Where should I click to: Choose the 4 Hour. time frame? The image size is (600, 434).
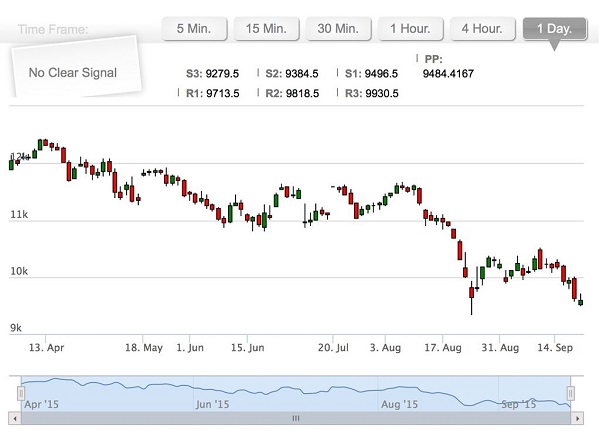pos(483,29)
